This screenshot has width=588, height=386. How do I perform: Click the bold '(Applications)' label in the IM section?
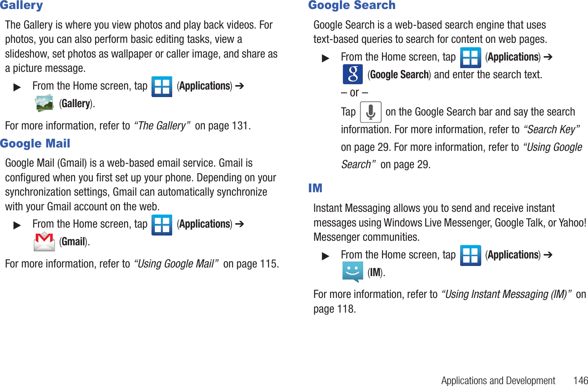coord(513,255)
